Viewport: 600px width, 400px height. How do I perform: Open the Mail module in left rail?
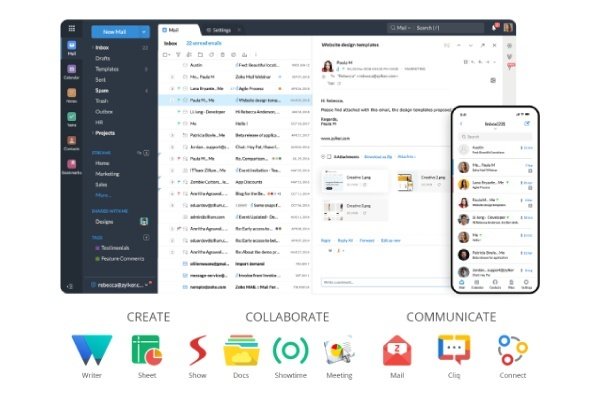72,48
